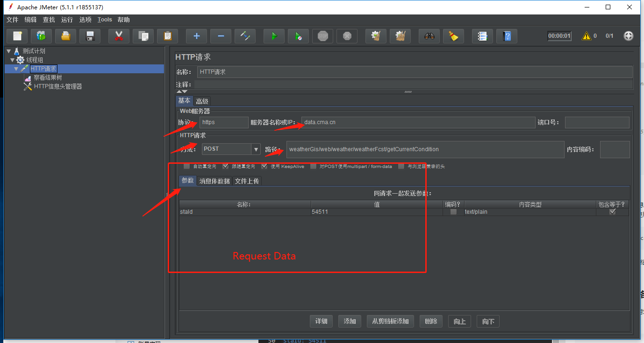Click the 详细 button

pos(321,321)
